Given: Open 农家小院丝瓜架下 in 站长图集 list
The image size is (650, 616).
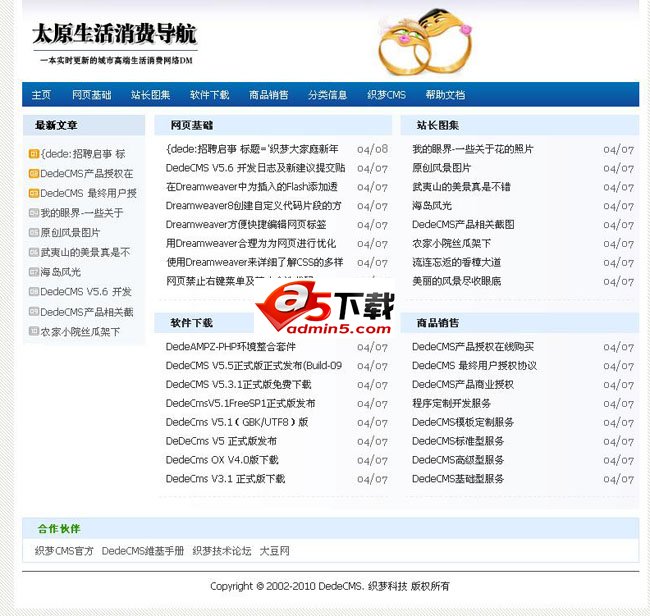Looking at the screenshot, I should pos(451,243).
